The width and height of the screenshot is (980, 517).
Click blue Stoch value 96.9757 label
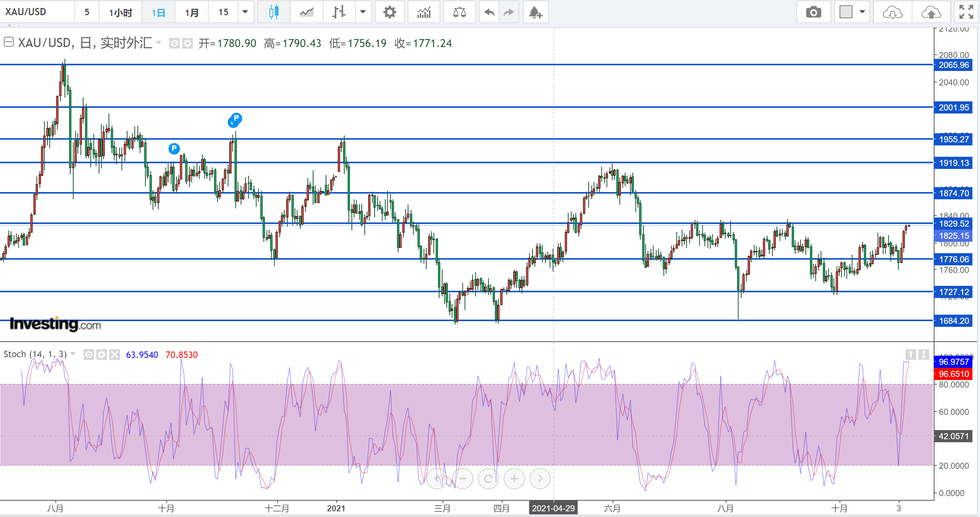(953, 362)
